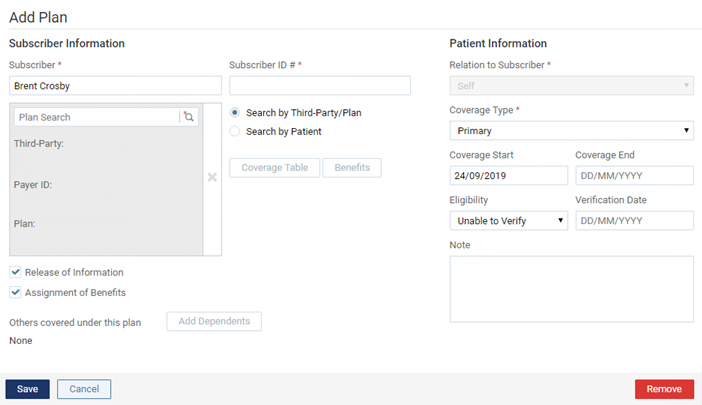This screenshot has width=702, height=405.
Task: Click into the Plan Search box
Action: 96,117
